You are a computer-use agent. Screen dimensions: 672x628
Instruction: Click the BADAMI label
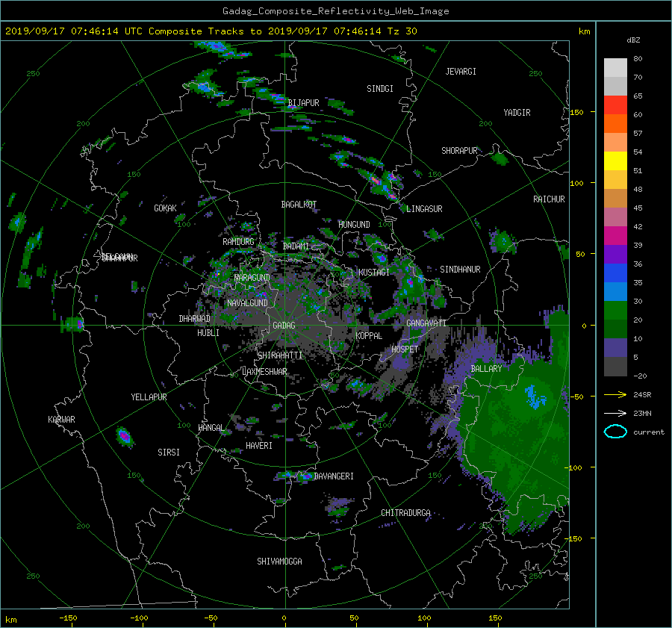pos(296,246)
